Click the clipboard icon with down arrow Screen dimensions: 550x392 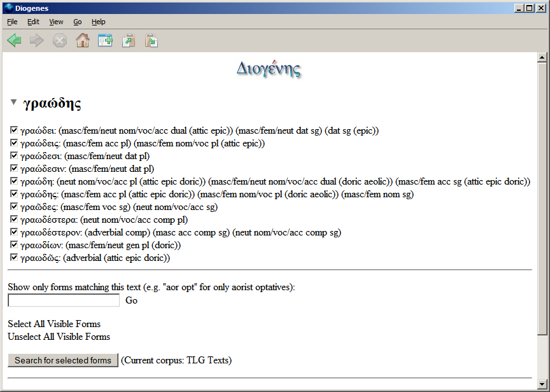[151, 41]
